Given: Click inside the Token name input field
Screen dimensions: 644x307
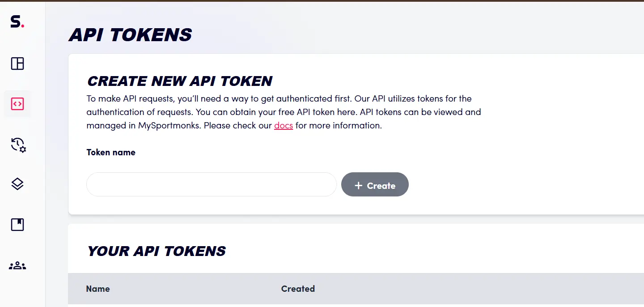Looking at the screenshot, I should pyautogui.click(x=211, y=184).
